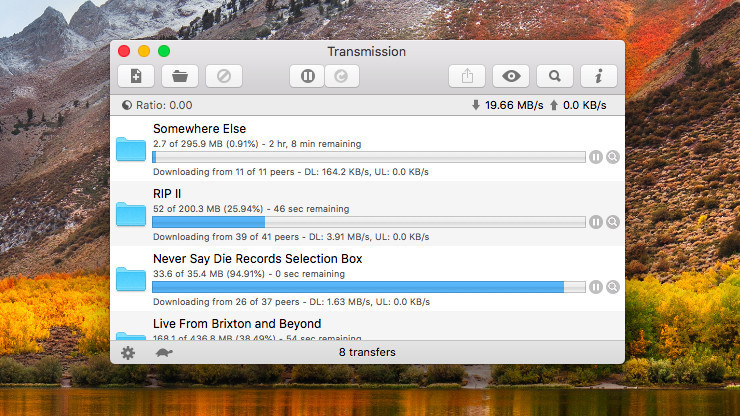Toggle the filter search toolbar icon
The height and width of the screenshot is (416, 740).
coord(555,76)
